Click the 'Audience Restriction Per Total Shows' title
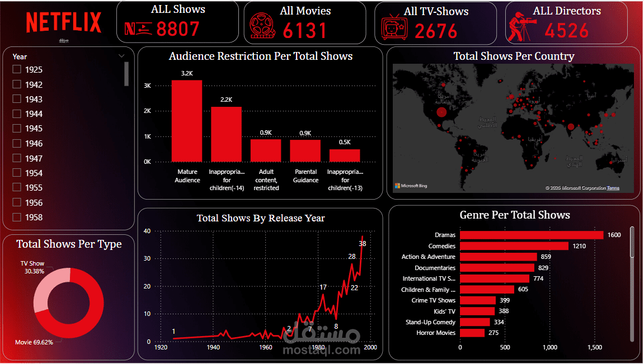Image resolution: width=644 pixels, height=364 pixels. click(x=261, y=56)
